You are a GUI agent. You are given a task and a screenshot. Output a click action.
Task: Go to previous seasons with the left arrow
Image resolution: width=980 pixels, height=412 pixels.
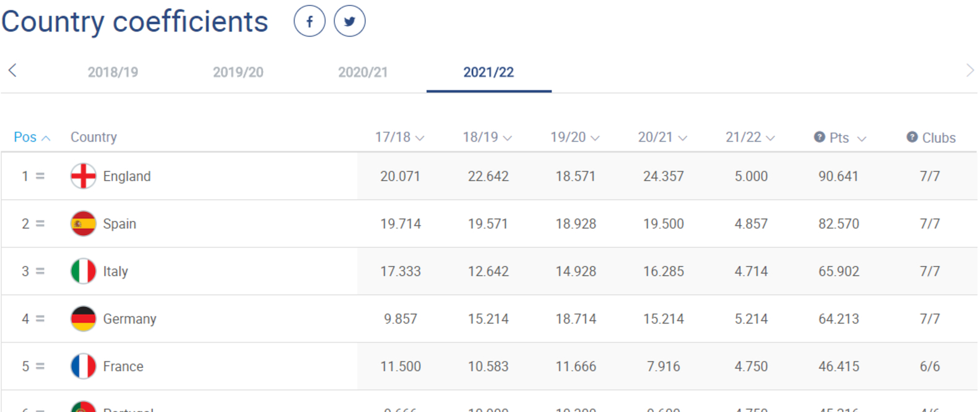pos(12,71)
